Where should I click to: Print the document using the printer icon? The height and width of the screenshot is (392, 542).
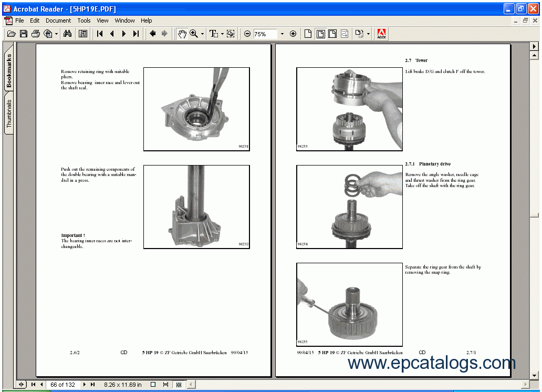[x=36, y=34]
